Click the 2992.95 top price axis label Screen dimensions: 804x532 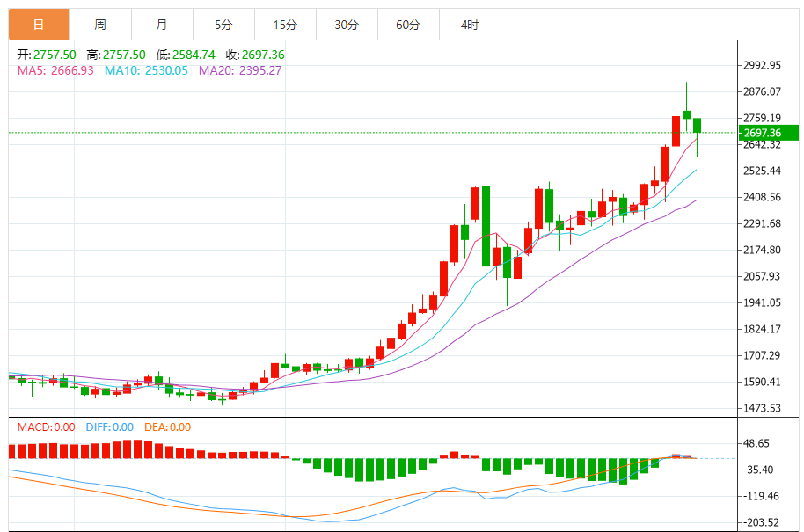pos(762,65)
